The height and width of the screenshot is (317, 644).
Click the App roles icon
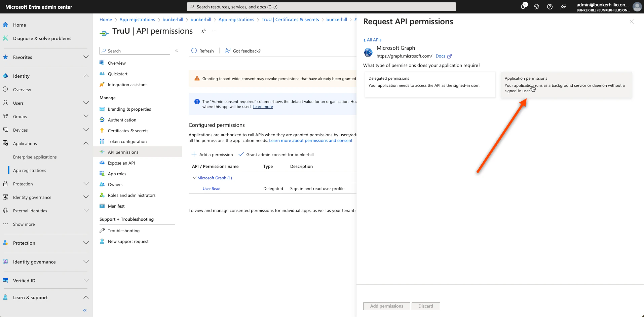[102, 174]
